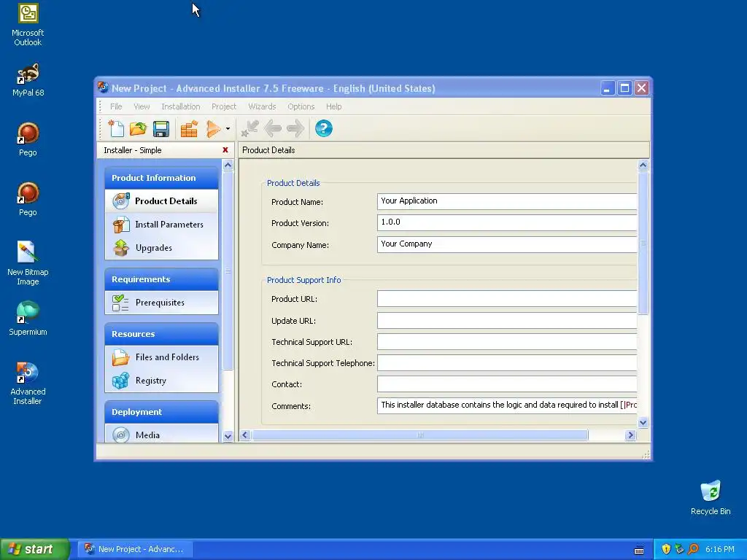Click the Back arrow toolbar icon
The width and height of the screenshot is (747, 560).
point(273,128)
